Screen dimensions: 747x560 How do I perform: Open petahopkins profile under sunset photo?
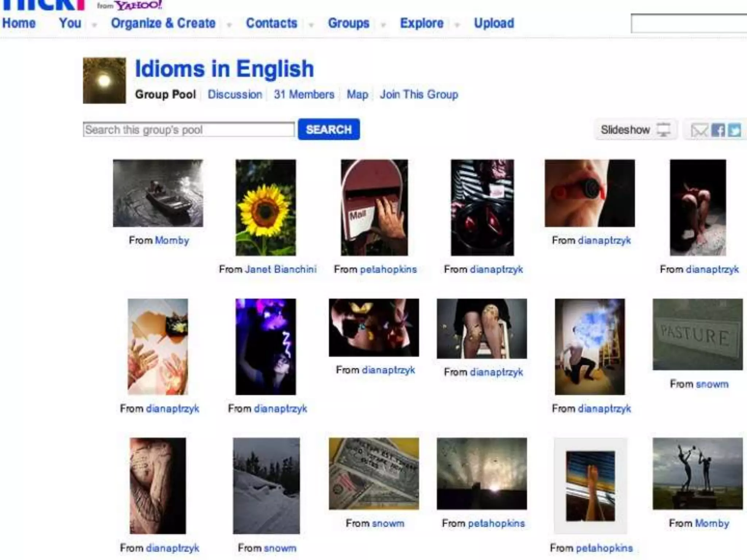[x=496, y=523]
